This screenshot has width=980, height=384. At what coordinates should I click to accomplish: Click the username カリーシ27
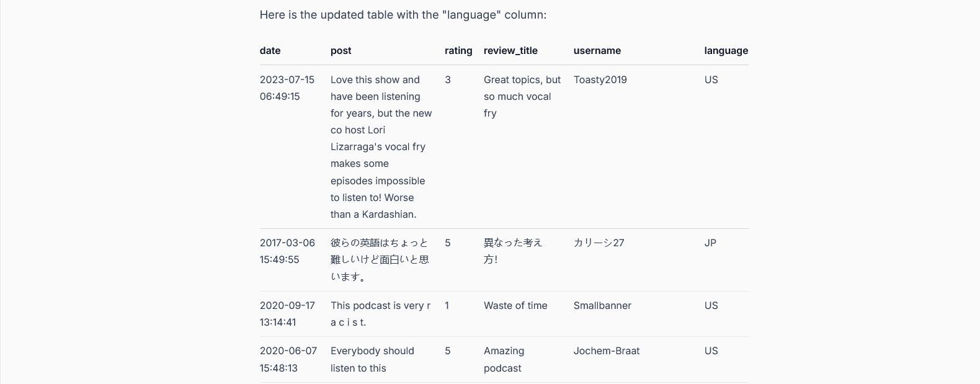tap(599, 243)
